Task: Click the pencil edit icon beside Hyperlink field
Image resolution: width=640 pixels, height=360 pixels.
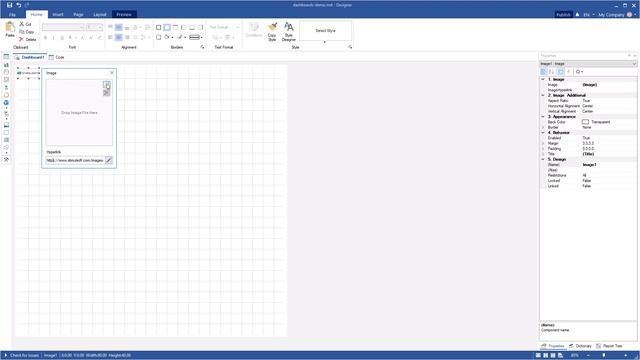Action: [x=109, y=160]
